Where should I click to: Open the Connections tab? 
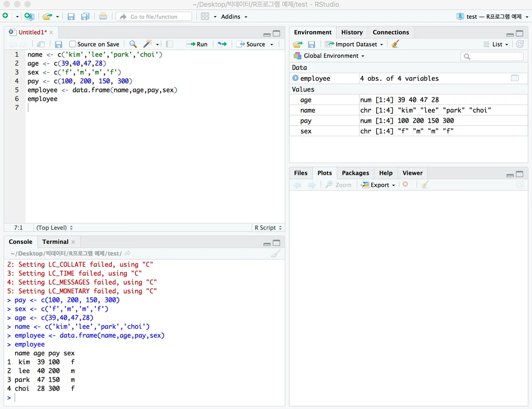coord(391,32)
